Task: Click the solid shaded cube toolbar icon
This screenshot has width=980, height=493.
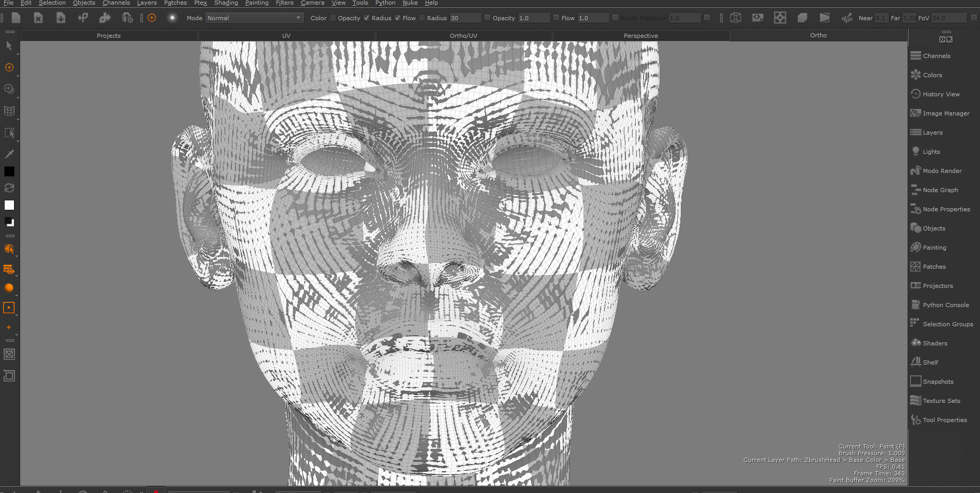Action: click(x=802, y=18)
